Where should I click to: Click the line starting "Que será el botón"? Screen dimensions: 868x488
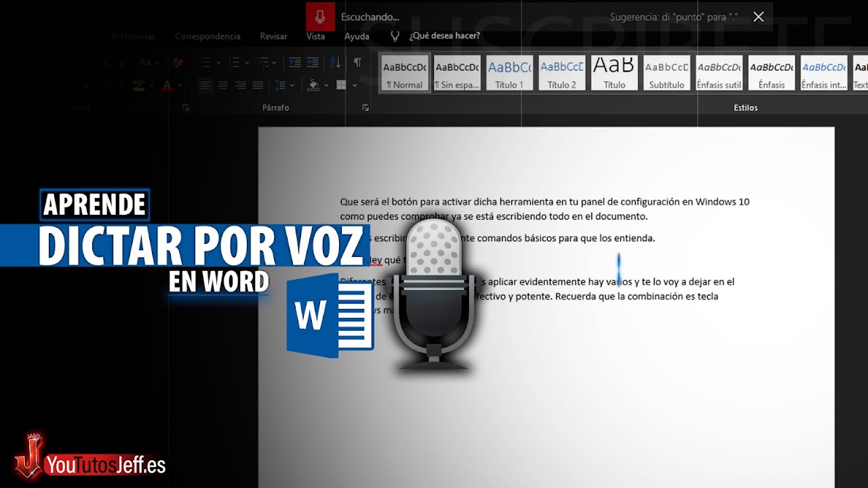tap(545, 202)
